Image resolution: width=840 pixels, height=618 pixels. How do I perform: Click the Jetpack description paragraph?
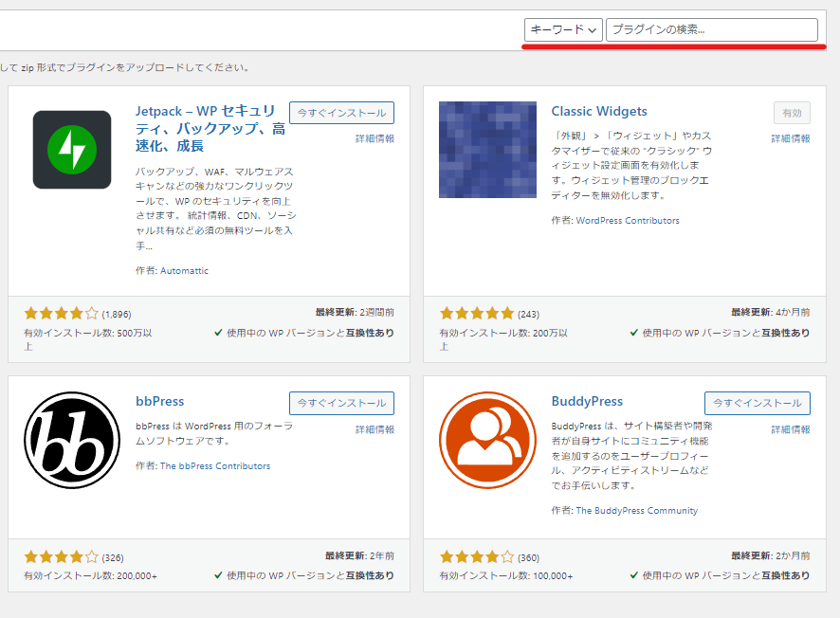coord(215,209)
